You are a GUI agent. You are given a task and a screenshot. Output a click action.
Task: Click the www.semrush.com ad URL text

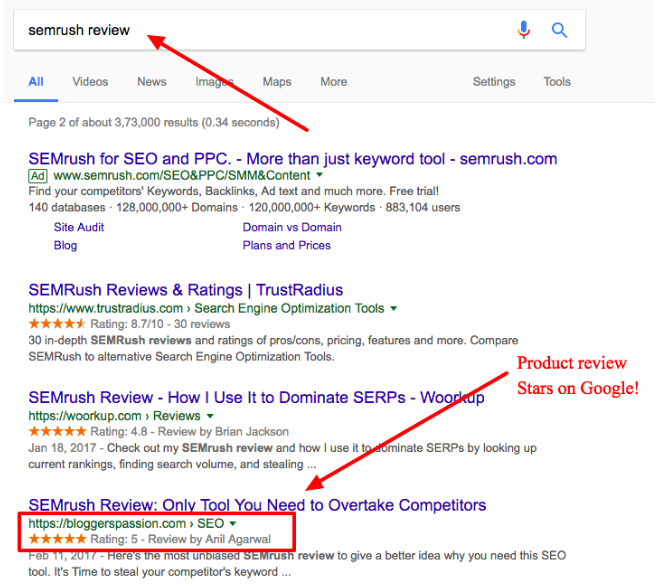point(182,175)
